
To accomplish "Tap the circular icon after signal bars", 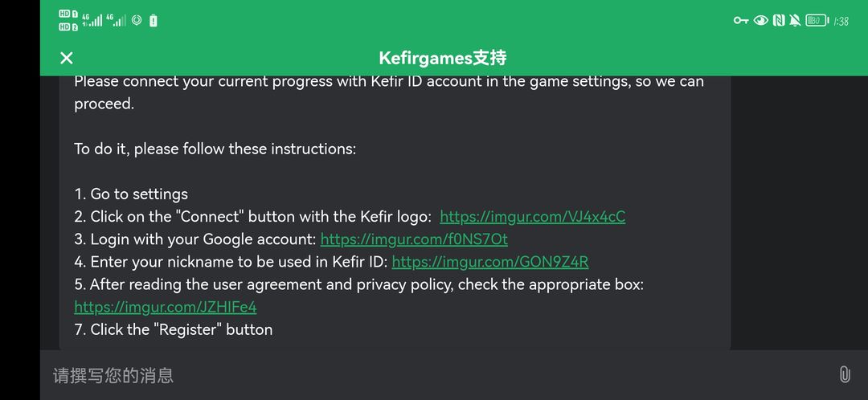I will [x=137, y=20].
